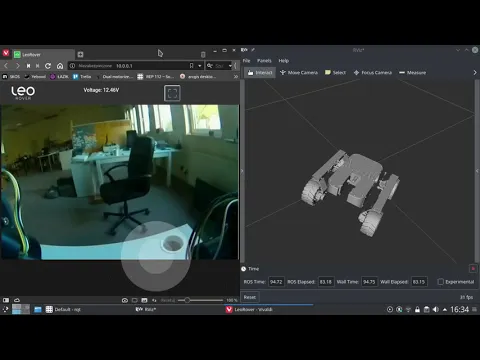This screenshot has height=360, width=480.
Task: Expand RViz toolbar overflow arrow
Action: (x=475, y=72)
